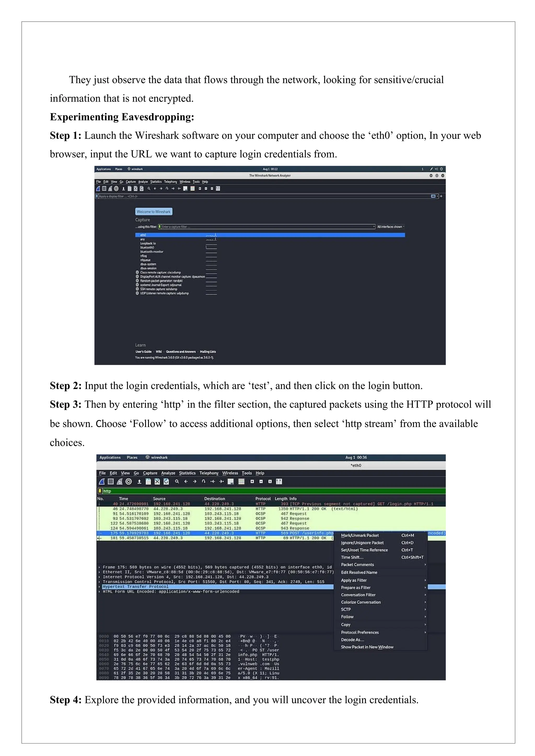Click the stop capture square icon above http filter
The width and height of the screenshot is (535, 756).
click(x=111, y=482)
